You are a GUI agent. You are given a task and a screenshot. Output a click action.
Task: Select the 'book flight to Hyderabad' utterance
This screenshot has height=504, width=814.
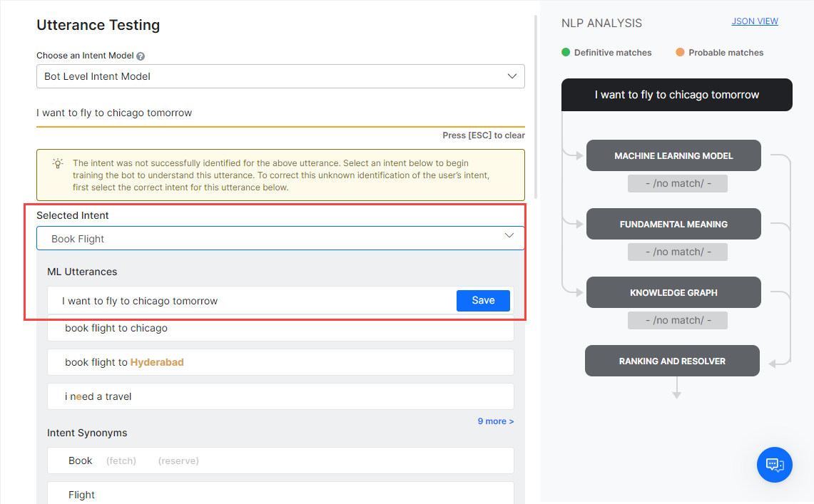280,362
